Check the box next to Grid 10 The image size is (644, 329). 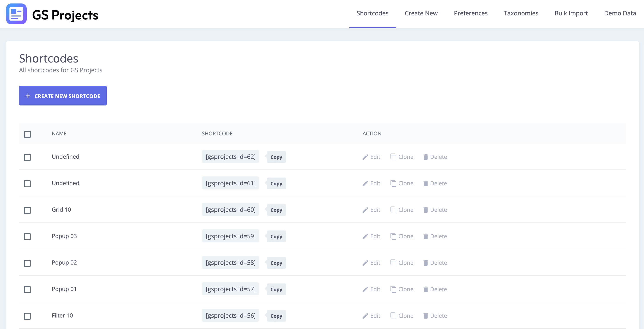pos(27,210)
